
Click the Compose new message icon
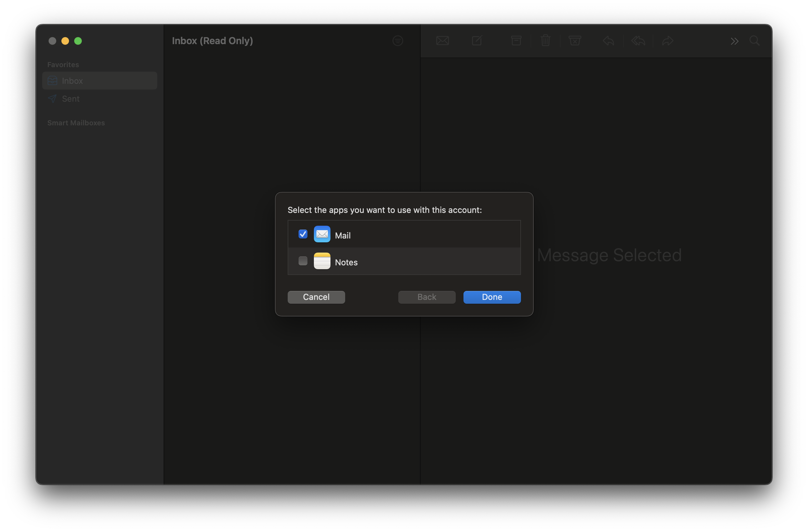477,41
